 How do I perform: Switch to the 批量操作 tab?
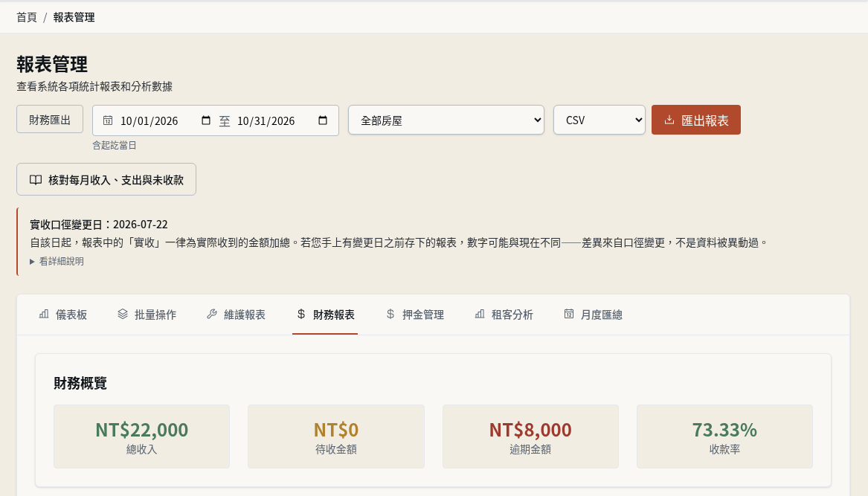147,315
